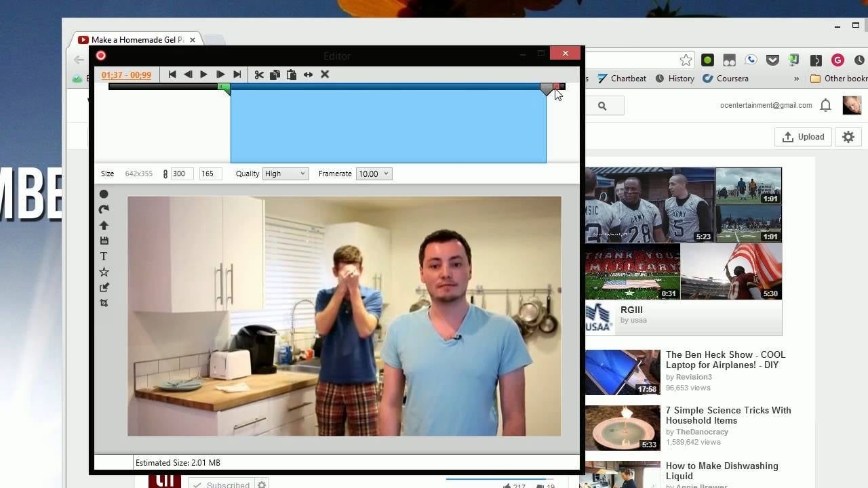
Task: Click the up arrow upload icon in sidebar
Action: click(104, 225)
